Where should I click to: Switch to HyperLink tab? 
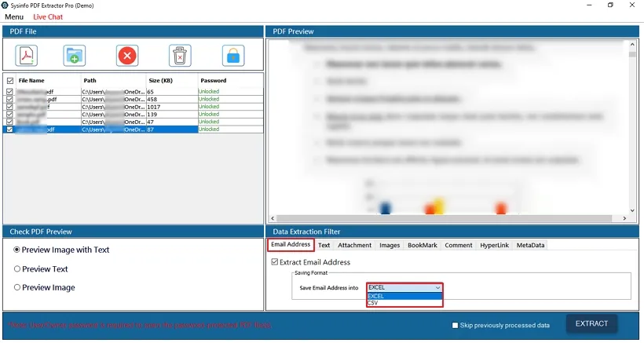tap(495, 246)
